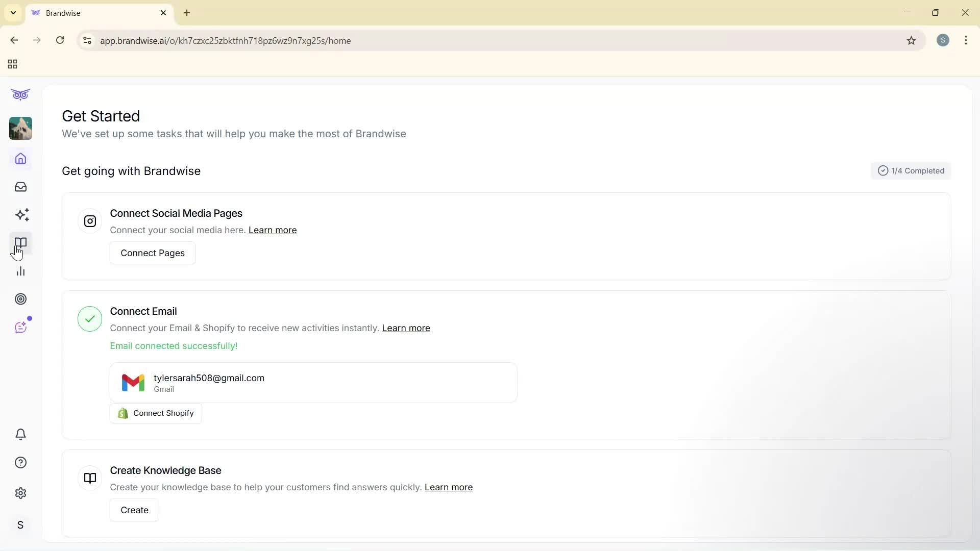
Task: Open the Knowledge Base book icon
Action: point(20,243)
